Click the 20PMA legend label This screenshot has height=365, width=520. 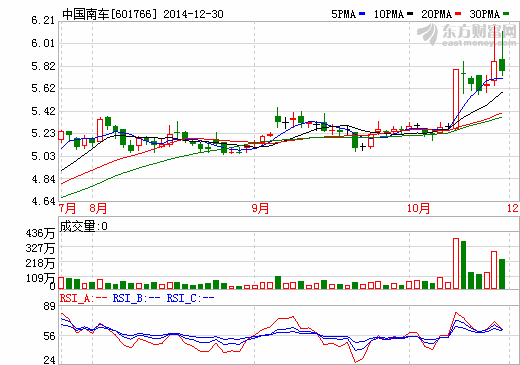tap(437, 14)
